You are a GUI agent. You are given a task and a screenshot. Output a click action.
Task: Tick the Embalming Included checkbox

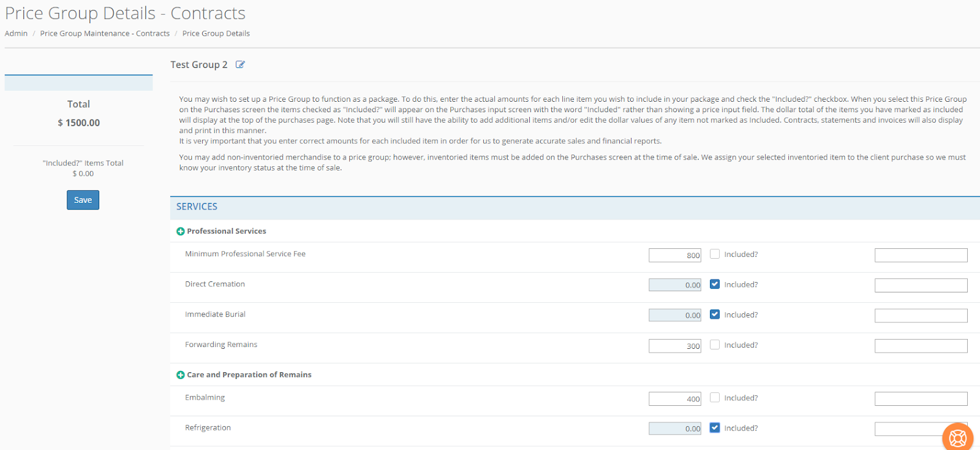point(715,397)
